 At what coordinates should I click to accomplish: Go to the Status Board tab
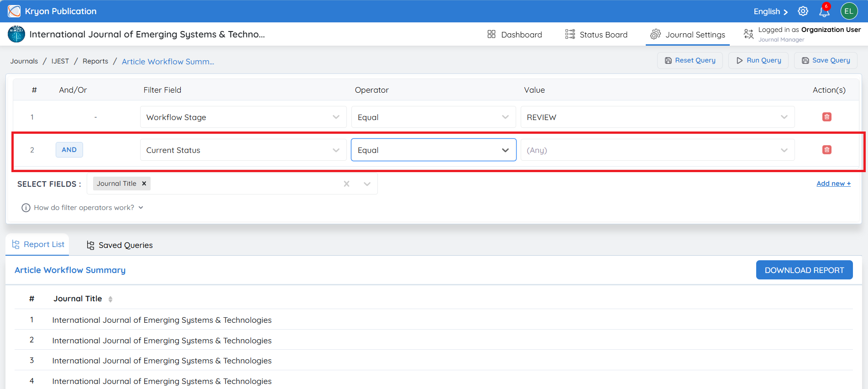(596, 34)
